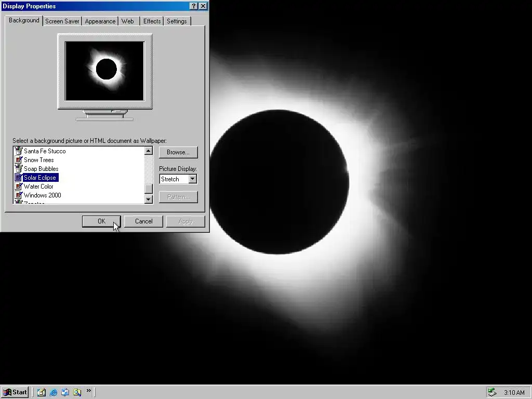The height and width of the screenshot is (399, 532).
Task: Open the Screen Saver tab
Action: (x=62, y=21)
